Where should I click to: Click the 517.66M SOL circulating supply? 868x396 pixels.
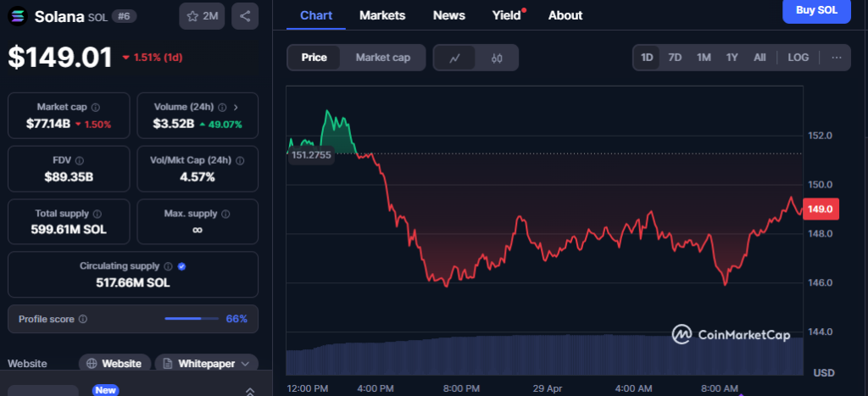coord(133,283)
